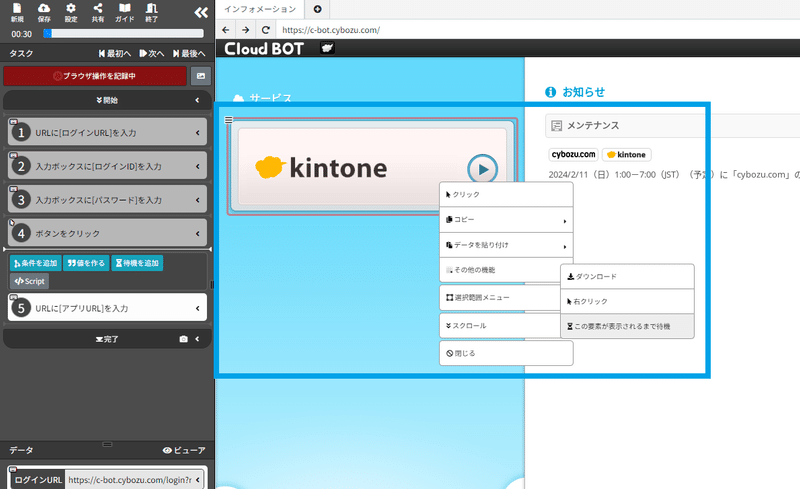
Task: Expand step 1 URLに[ログインURL]を入力 arrow
Action: pyautogui.click(x=197, y=133)
